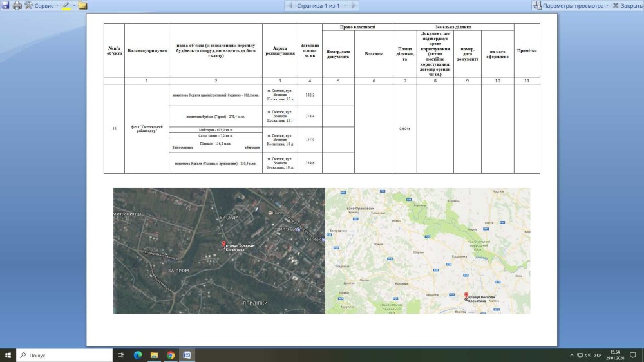
Task: Launch Microsoft Edge from the taskbar
Action: click(137, 355)
